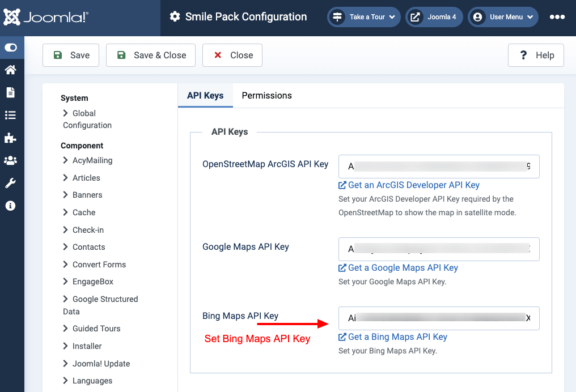Open Global Configuration in the sidebar
Viewport: 576px width, 392px height.
pyautogui.click(x=87, y=120)
